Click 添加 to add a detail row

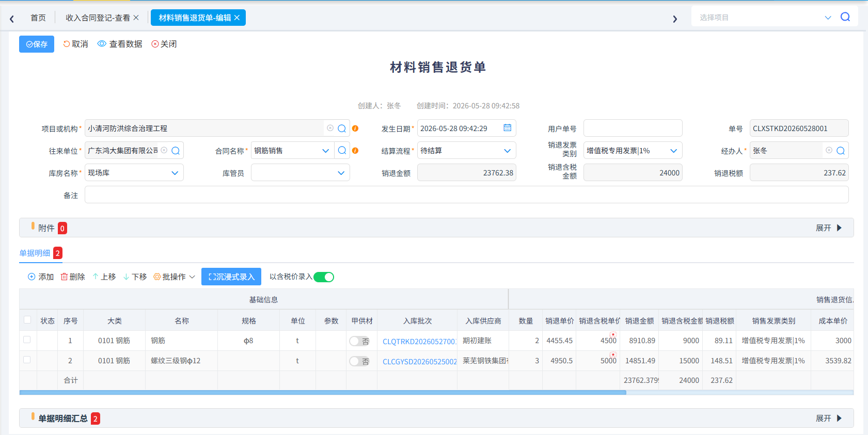(x=41, y=277)
